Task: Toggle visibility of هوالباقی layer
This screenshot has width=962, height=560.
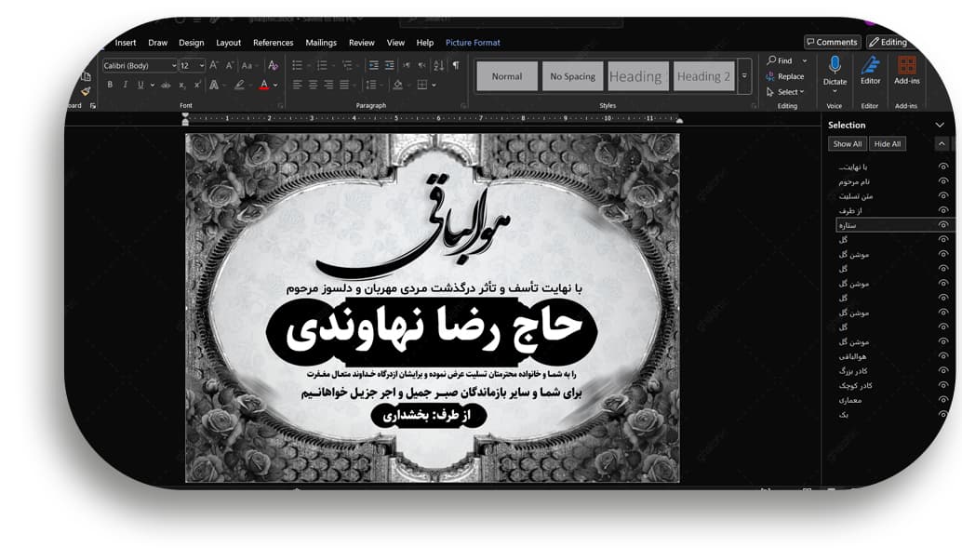Action: [943, 356]
